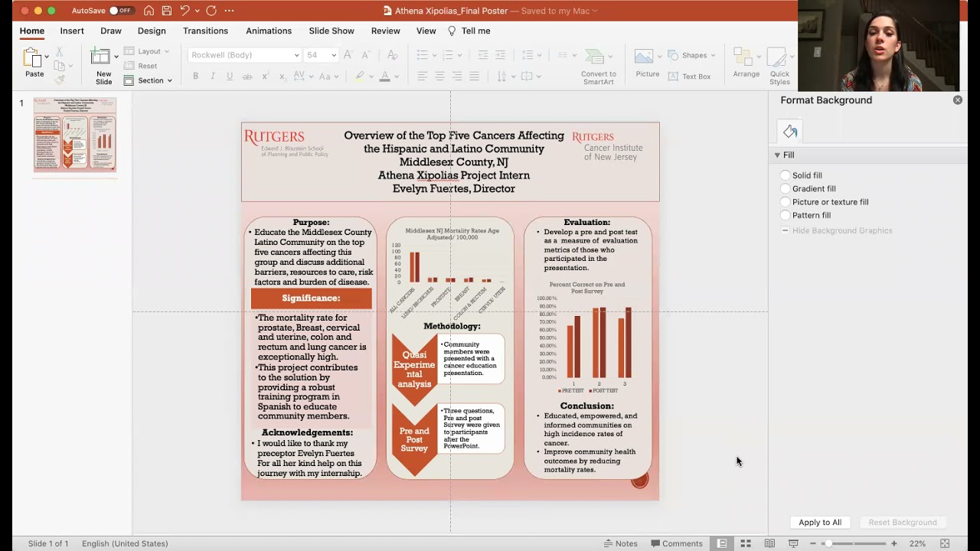Click the Apply to All button
The image size is (980, 551).
click(820, 523)
